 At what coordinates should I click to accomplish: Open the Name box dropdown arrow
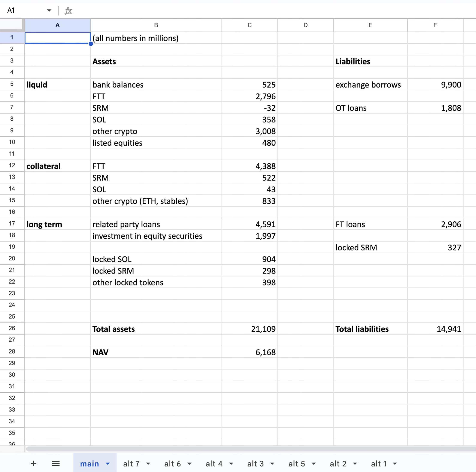(x=49, y=10)
